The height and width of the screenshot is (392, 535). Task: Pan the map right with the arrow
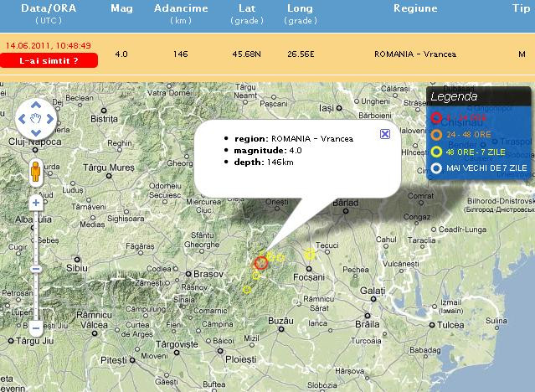click(50, 119)
